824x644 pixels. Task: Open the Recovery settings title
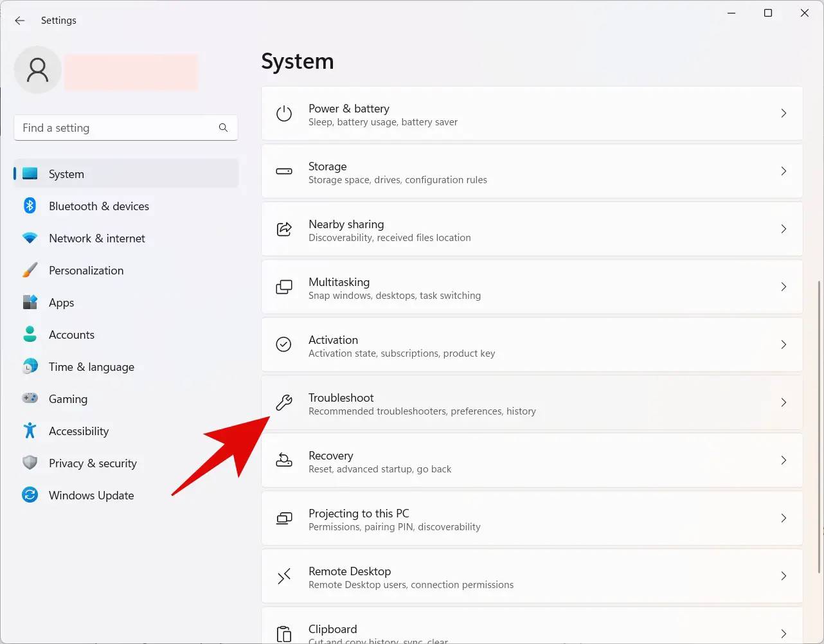[x=331, y=456]
